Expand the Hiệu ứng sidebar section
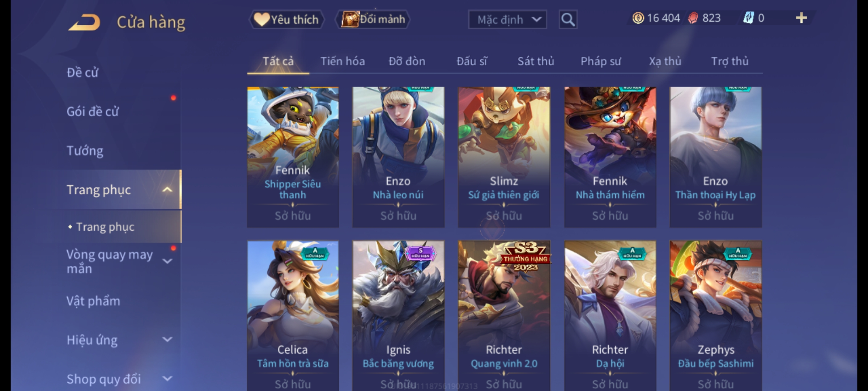 pyautogui.click(x=167, y=340)
